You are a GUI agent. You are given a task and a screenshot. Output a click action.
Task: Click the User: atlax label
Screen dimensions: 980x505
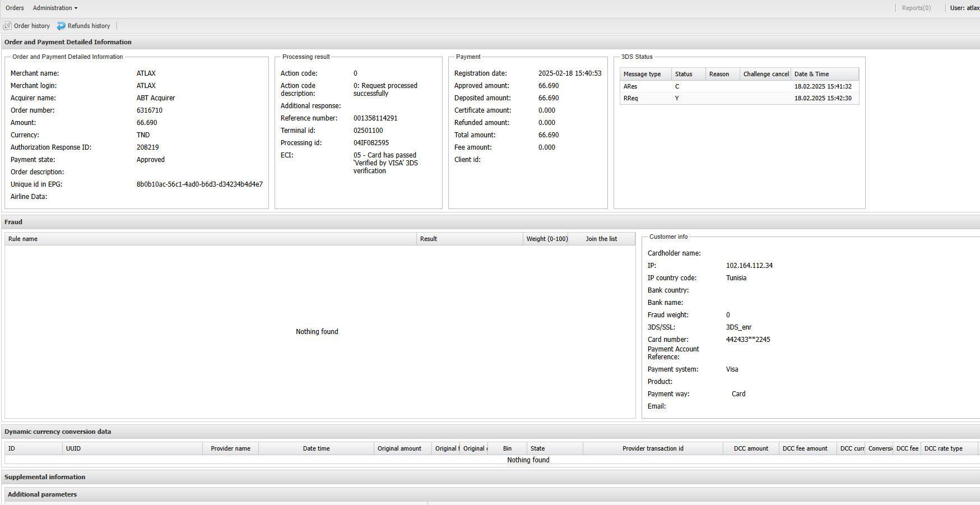[x=964, y=8]
